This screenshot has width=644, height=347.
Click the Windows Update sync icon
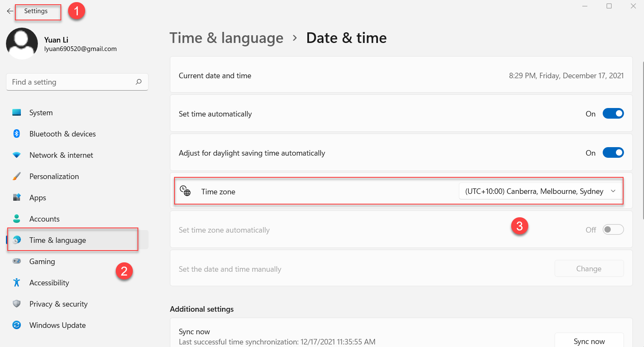(x=17, y=325)
